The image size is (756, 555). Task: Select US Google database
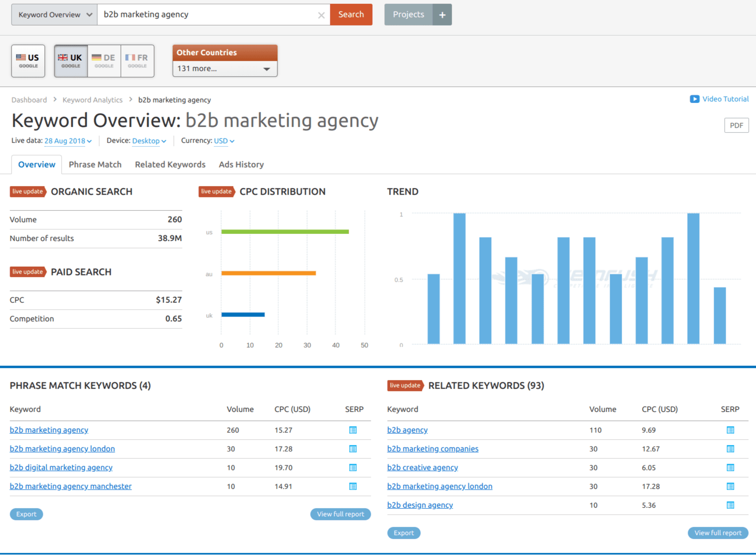[28, 61]
